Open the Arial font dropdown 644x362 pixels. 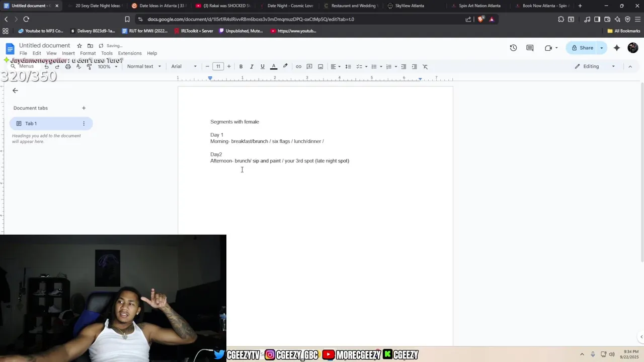point(184,66)
